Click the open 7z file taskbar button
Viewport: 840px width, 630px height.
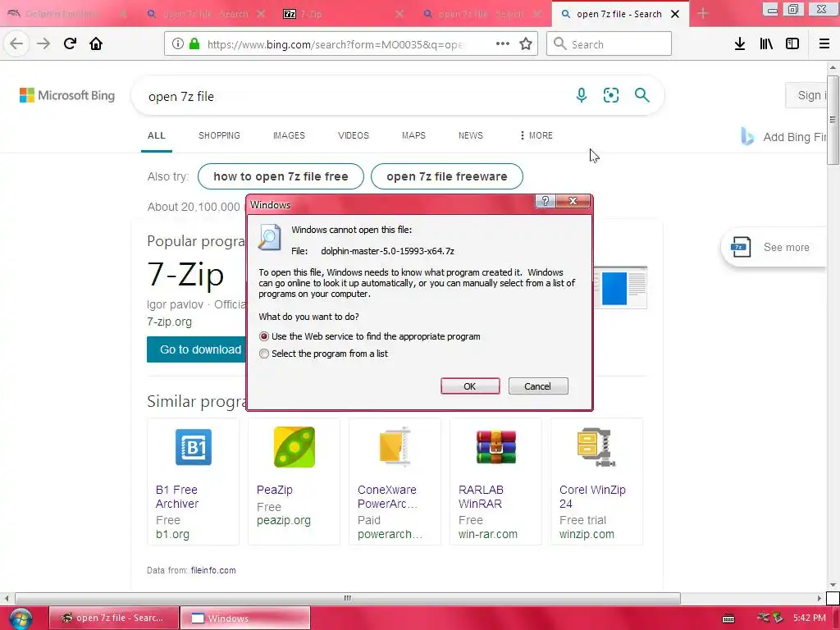pos(113,619)
